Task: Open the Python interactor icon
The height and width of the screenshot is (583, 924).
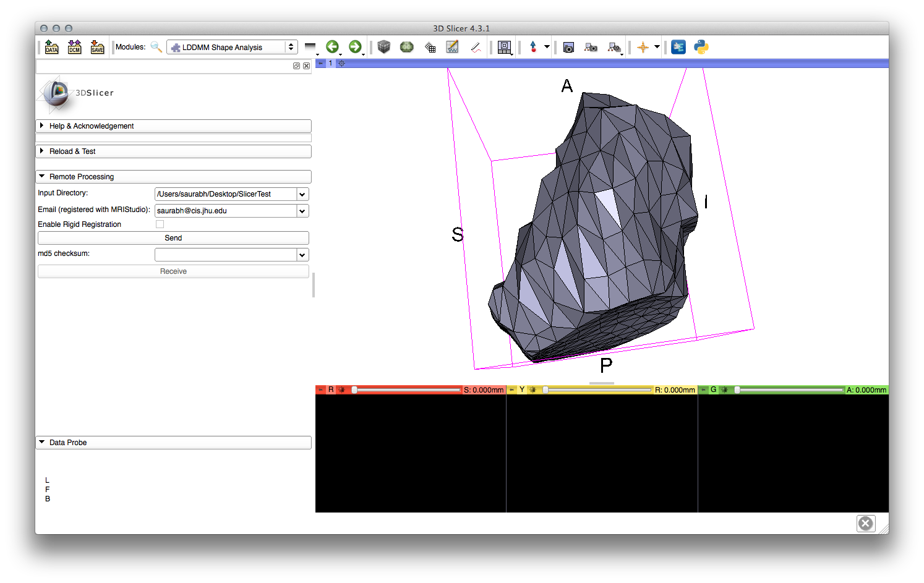Action: (x=701, y=47)
